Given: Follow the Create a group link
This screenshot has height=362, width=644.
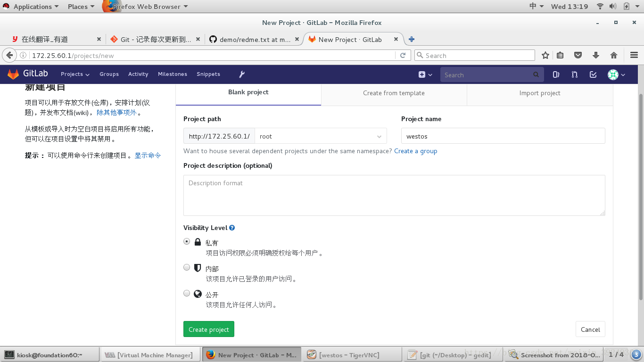Looking at the screenshot, I should point(415,151).
